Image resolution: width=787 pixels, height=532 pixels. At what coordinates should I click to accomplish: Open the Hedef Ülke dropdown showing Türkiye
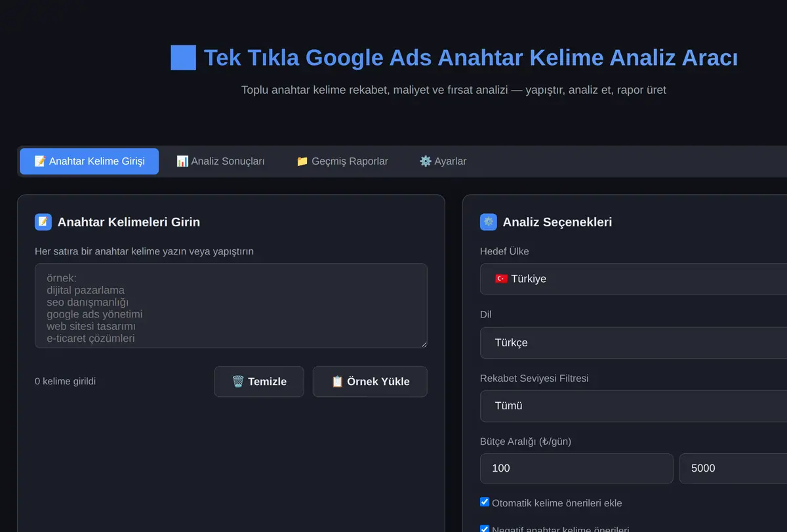634,279
